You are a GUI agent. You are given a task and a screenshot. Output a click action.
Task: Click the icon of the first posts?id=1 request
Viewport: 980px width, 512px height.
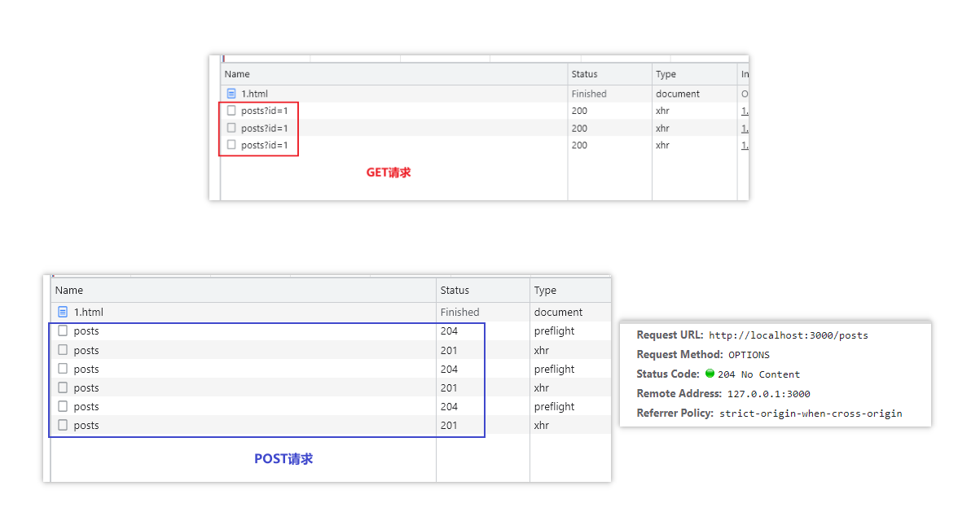click(231, 111)
